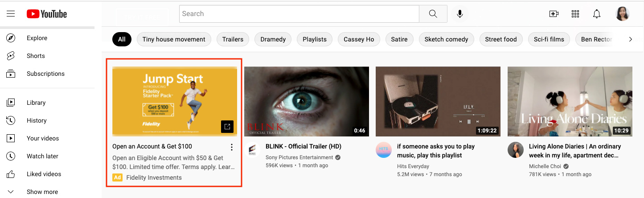Open 'if someone asks you to play music' title
The image size is (644, 198).
coord(436,151)
